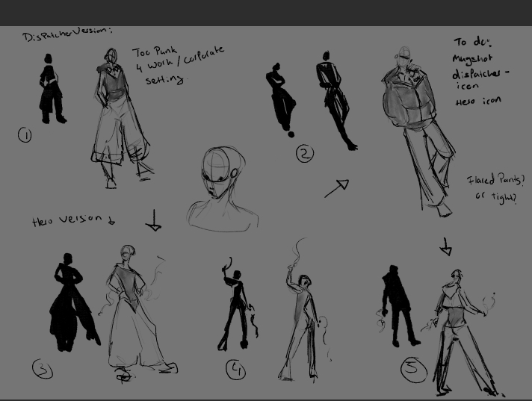
Task: Click the circled number 3 label
Action: [x=43, y=368]
